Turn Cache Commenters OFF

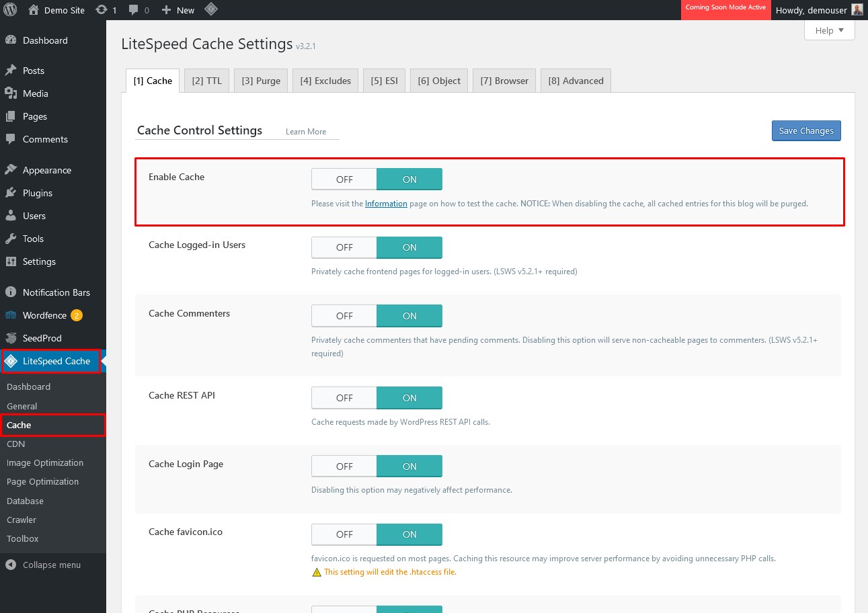344,316
